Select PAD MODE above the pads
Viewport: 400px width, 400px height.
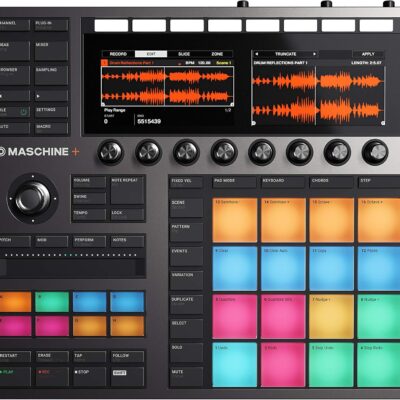tap(235, 183)
